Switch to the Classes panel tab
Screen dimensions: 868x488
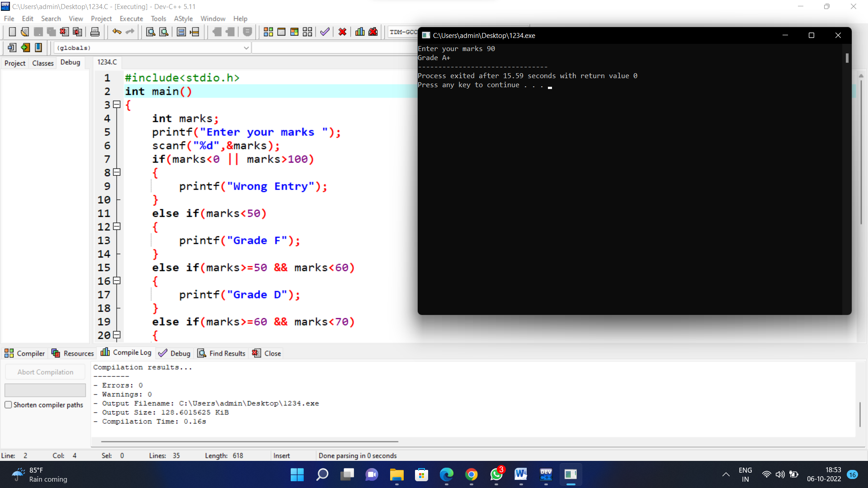42,63
